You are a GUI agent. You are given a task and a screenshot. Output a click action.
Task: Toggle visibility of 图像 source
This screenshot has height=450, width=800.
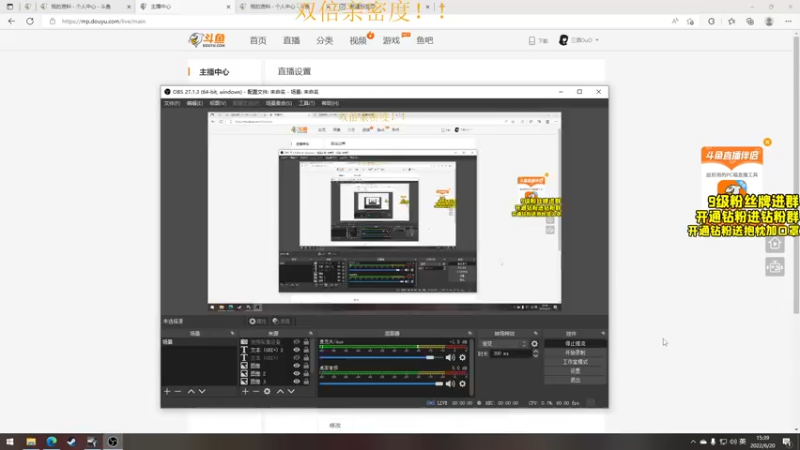pos(296,366)
